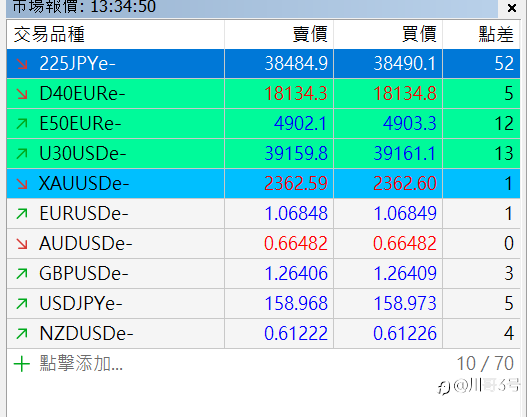This screenshot has height=417, width=527.
Task: Click the bid price 39159.8
Action: point(296,154)
